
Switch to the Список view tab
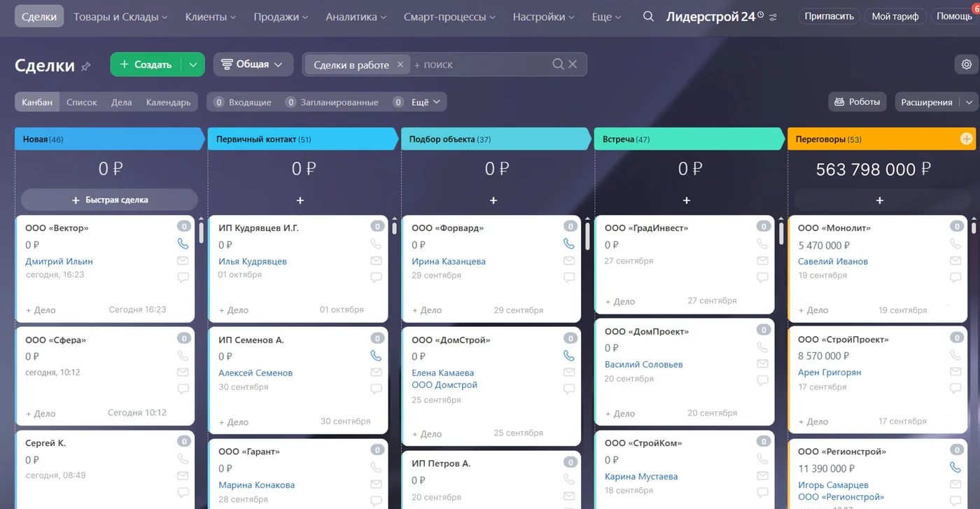pyautogui.click(x=82, y=102)
